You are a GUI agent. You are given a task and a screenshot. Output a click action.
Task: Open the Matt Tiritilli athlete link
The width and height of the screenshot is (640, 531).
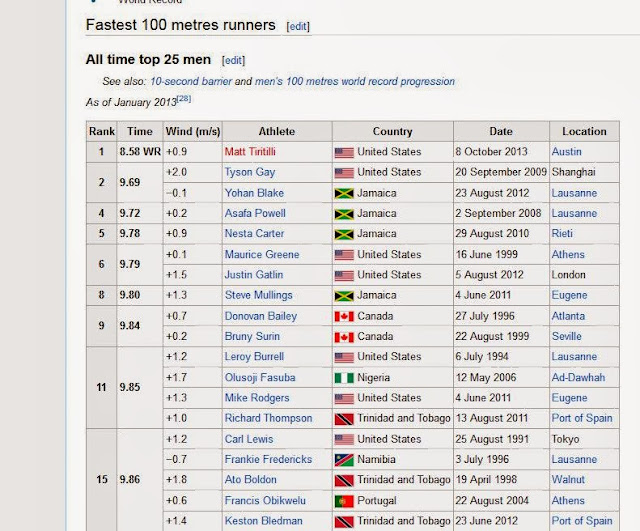click(x=250, y=152)
